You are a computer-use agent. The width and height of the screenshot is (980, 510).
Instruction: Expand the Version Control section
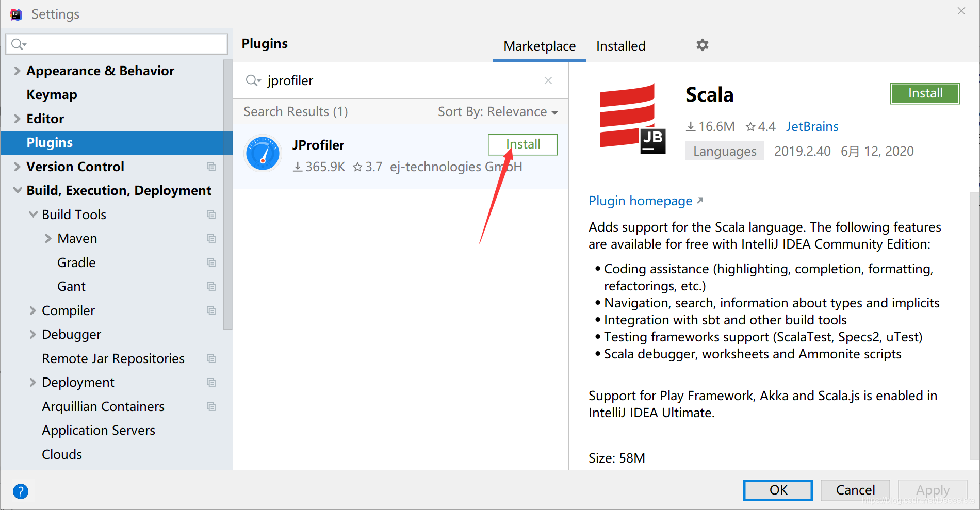pyautogui.click(x=17, y=167)
